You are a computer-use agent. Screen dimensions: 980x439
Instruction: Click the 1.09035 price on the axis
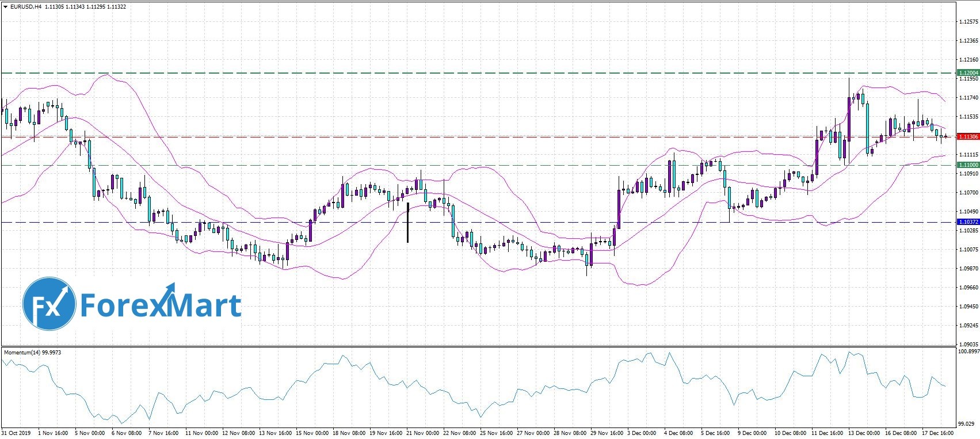[x=968, y=344]
